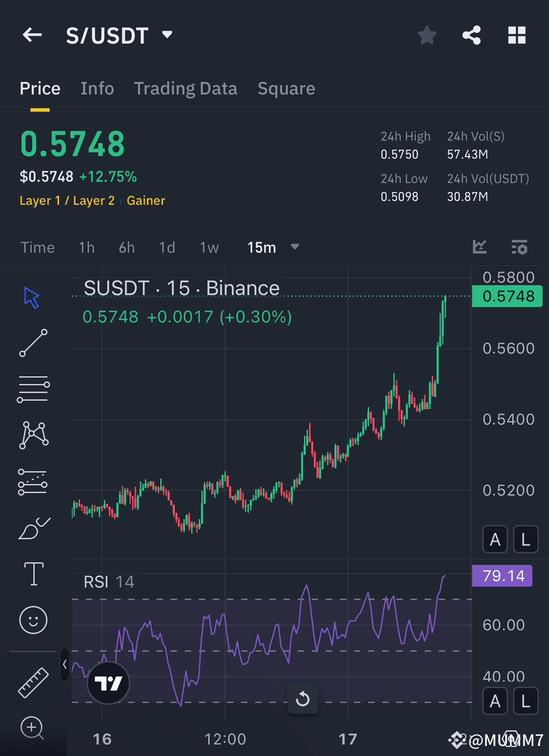Expand the 15m interval dropdown arrow
This screenshot has width=549, height=756.
[295, 247]
